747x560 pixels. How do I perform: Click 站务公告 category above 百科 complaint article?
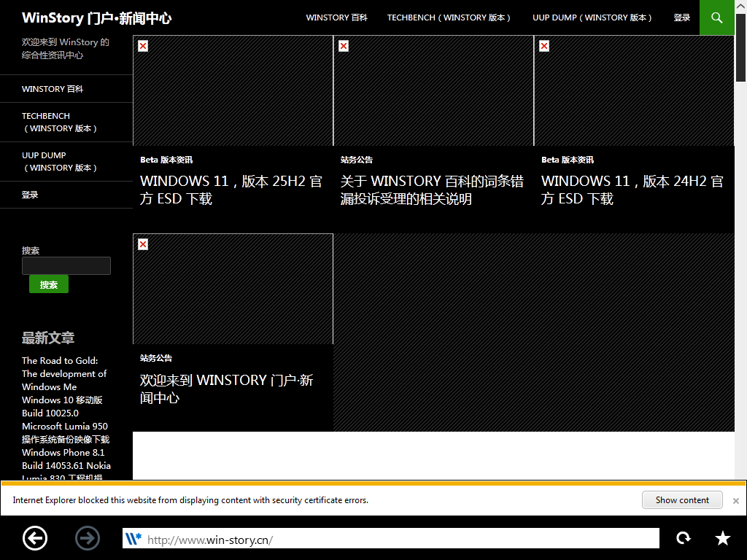[356, 160]
